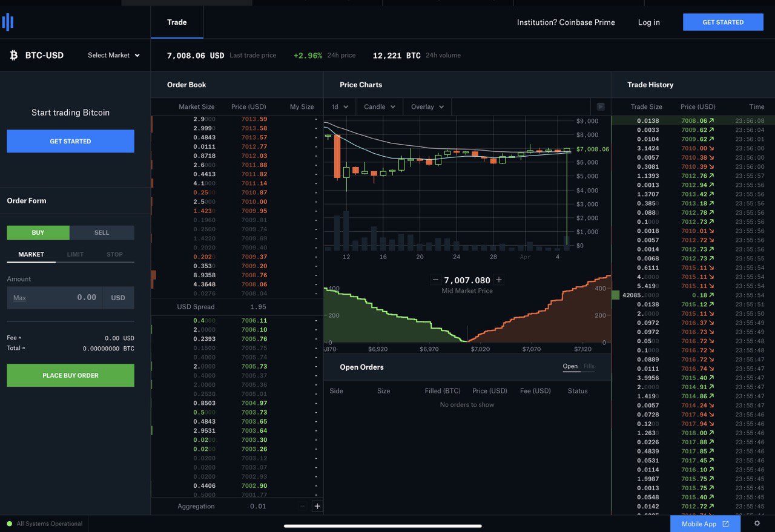775x532 pixels.
Task: Click the 7,007.080 mid market price value
Action: 467,280
